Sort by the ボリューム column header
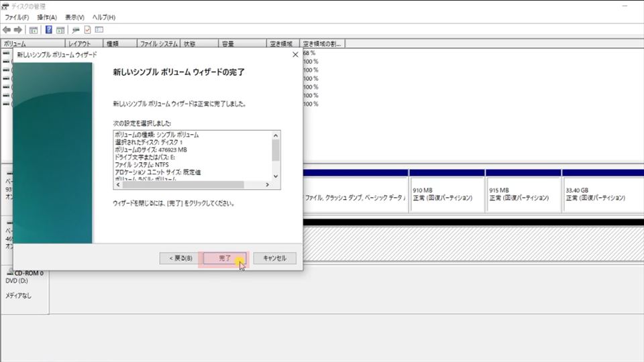644x362 pixels. click(33, 44)
